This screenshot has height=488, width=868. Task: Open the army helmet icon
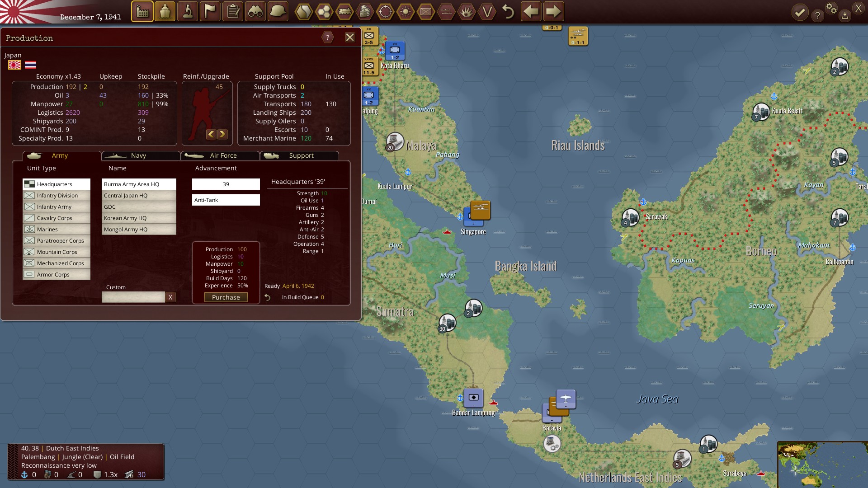tap(278, 12)
